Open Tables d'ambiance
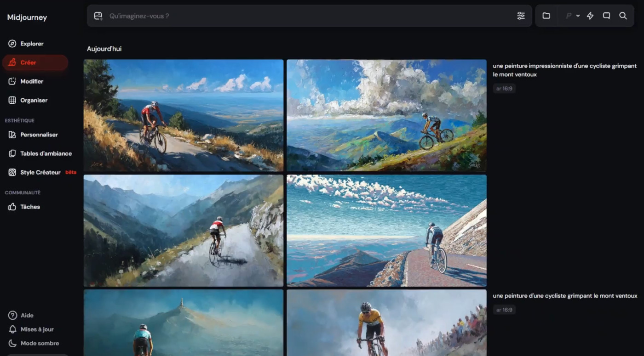644x356 pixels. [x=46, y=153]
